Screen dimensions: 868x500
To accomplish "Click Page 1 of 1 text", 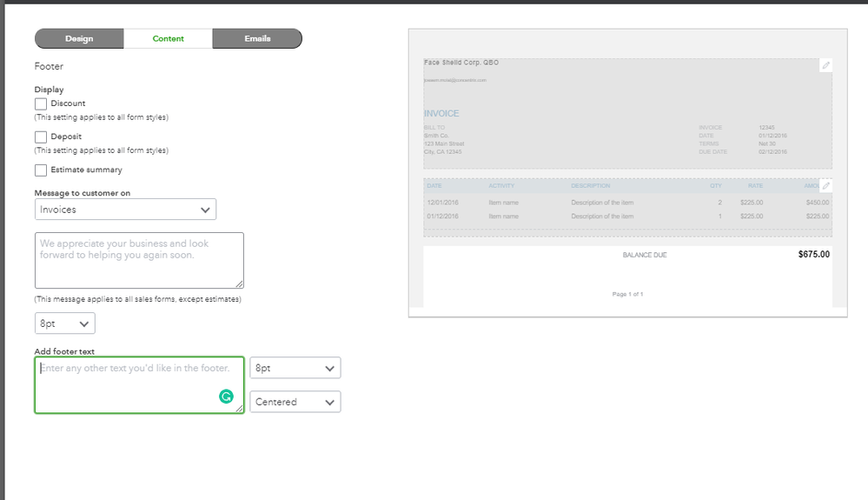I will [x=627, y=294].
